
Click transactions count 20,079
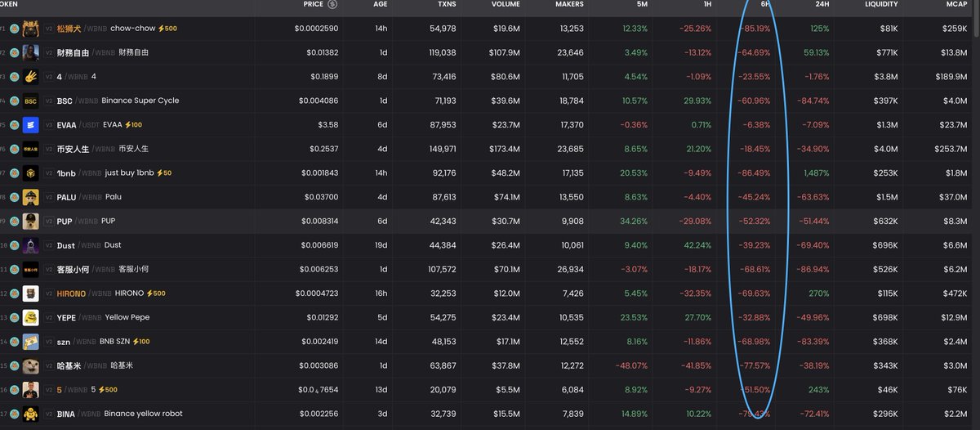click(x=443, y=390)
